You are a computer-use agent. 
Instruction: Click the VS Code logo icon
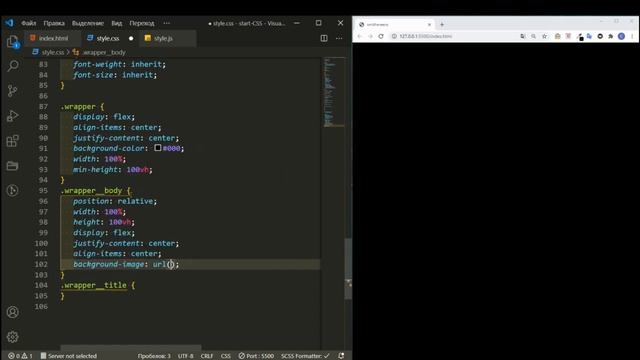click(x=9, y=23)
